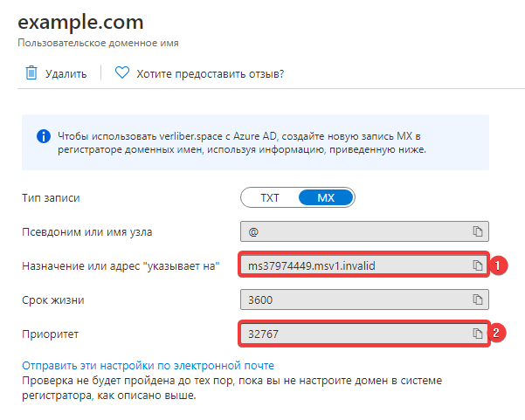Viewport: 525px width, 420px height.
Task: Click the blue info icon in banner
Action: click(42, 136)
